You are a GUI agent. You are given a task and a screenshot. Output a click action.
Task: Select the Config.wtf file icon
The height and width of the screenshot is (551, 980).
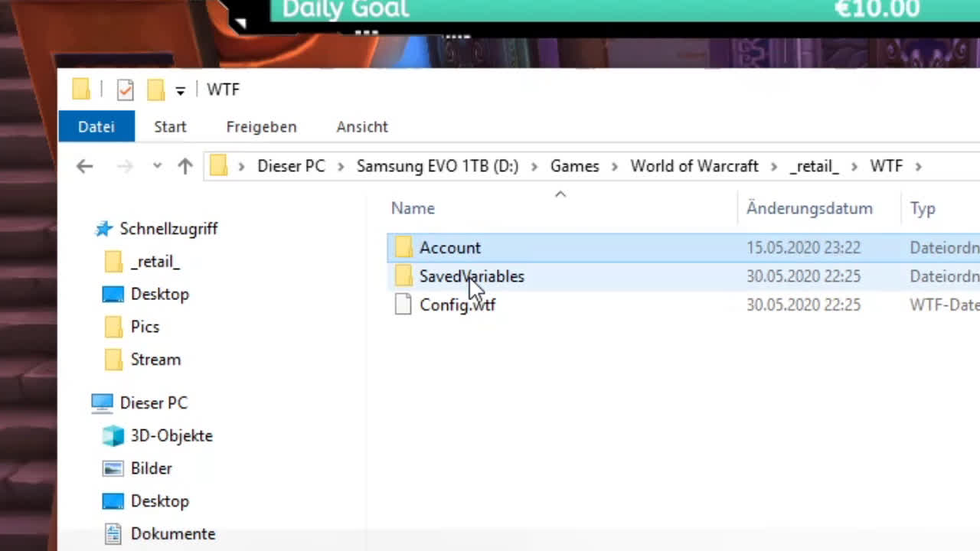(403, 305)
